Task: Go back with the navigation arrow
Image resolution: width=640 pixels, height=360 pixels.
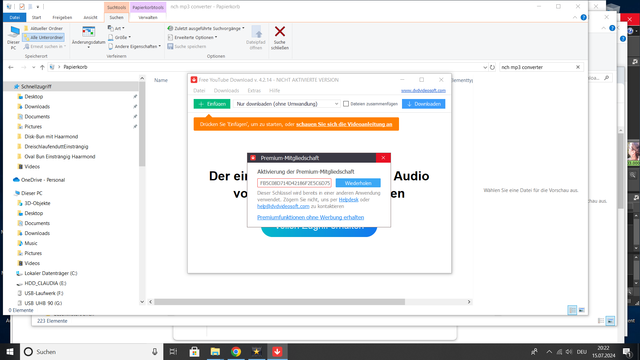Action: pyautogui.click(x=11, y=67)
